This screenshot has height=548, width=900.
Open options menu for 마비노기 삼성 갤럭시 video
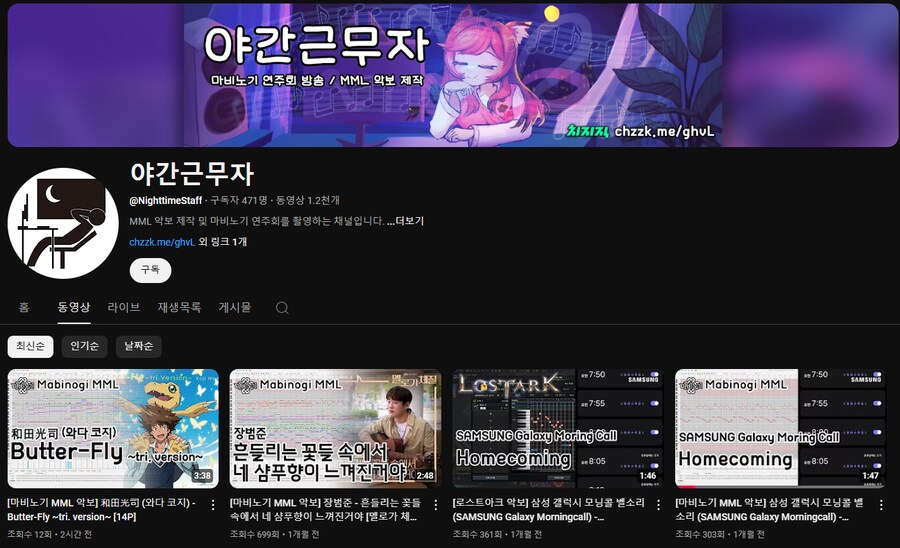coord(881,505)
